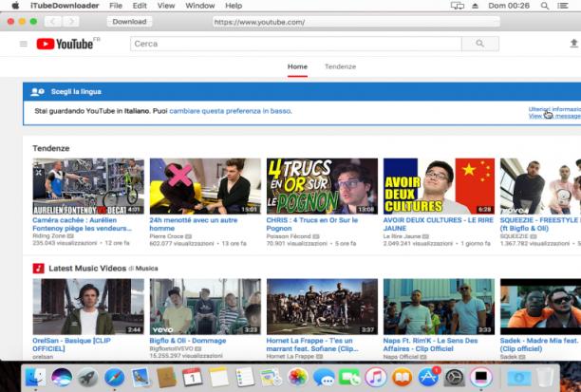Open the YouTube hamburger guide menu
This screenshot has width=581, height=392.
pyautogui.click(x=24, y=44)
